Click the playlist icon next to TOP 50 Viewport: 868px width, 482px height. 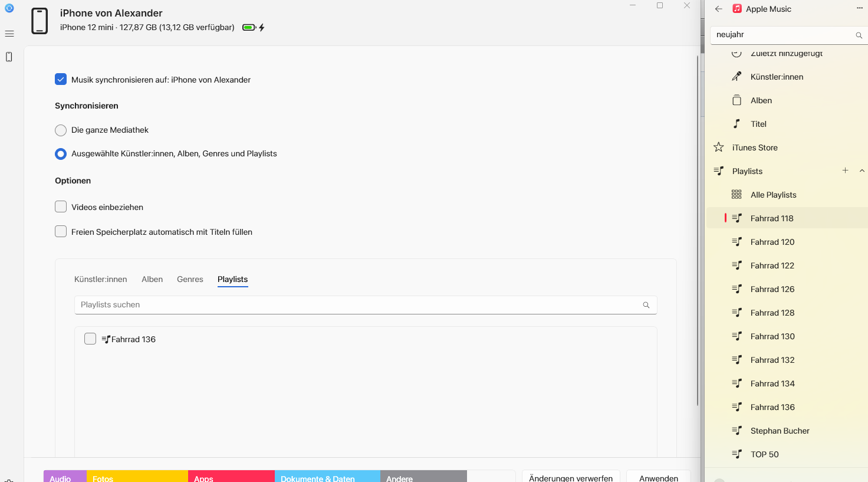click(x=737, y=454)
